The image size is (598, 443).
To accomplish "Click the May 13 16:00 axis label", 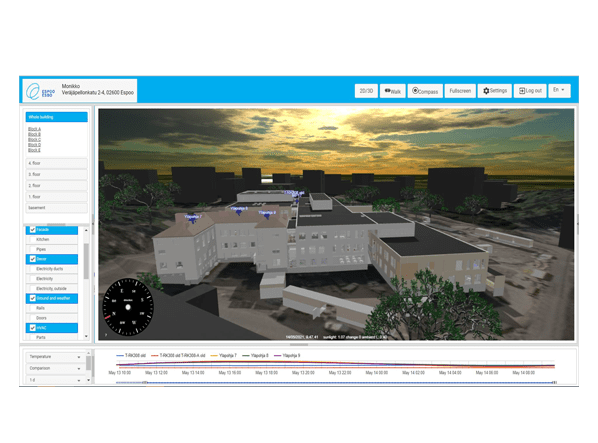I will (230, 372).
